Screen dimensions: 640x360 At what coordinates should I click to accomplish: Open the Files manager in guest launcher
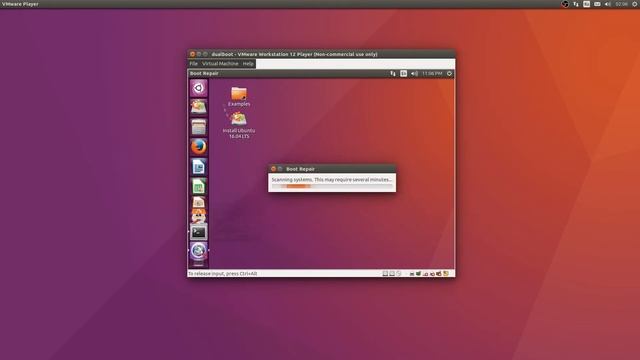[199, 127]
